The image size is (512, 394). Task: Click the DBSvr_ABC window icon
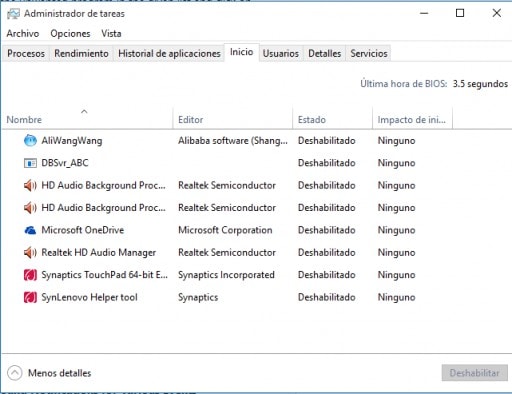[x=30, y=163]
